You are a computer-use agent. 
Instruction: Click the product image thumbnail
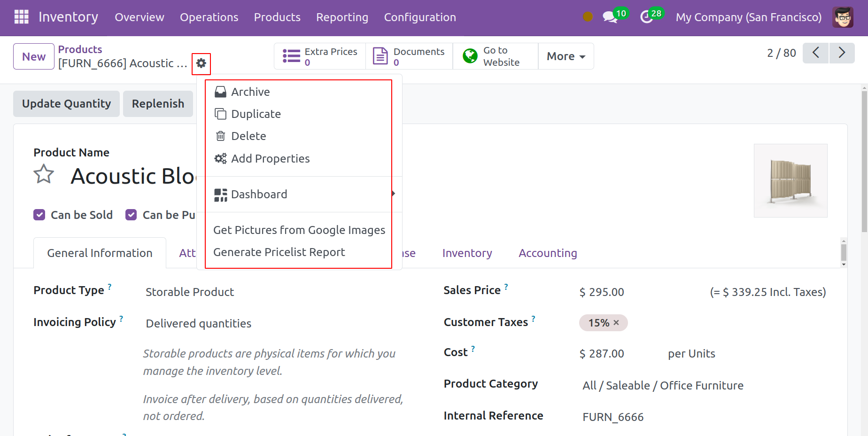click(790, 180)
